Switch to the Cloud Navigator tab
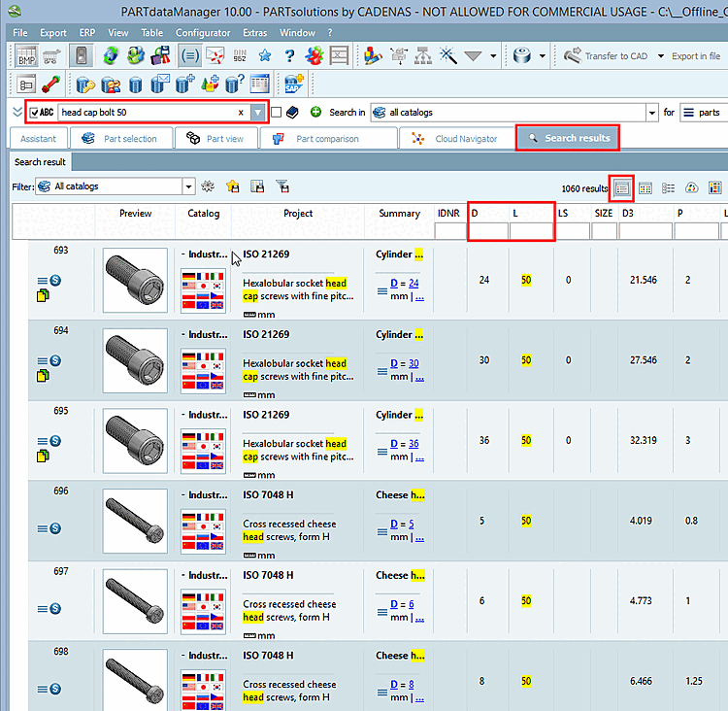This screenshot has height=711, width=728. 456,139
